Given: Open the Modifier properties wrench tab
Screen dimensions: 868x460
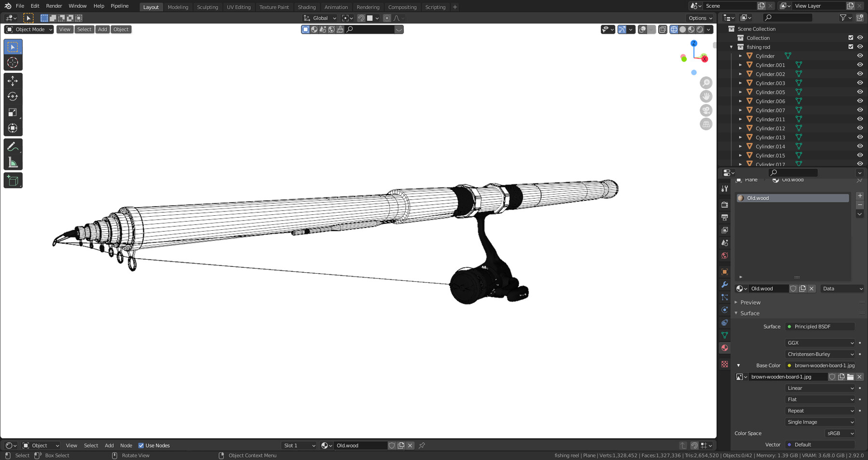Looking at the screenshot, I should tap(725, 285).
